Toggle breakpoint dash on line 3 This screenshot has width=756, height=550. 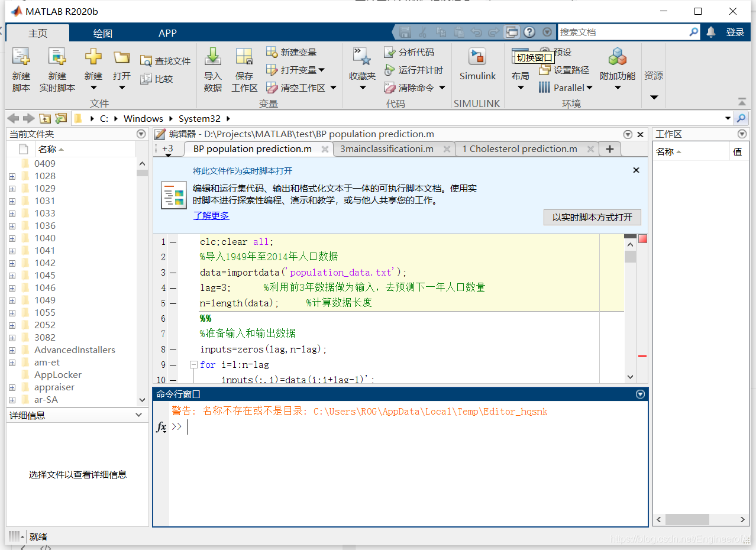[173, 273]
